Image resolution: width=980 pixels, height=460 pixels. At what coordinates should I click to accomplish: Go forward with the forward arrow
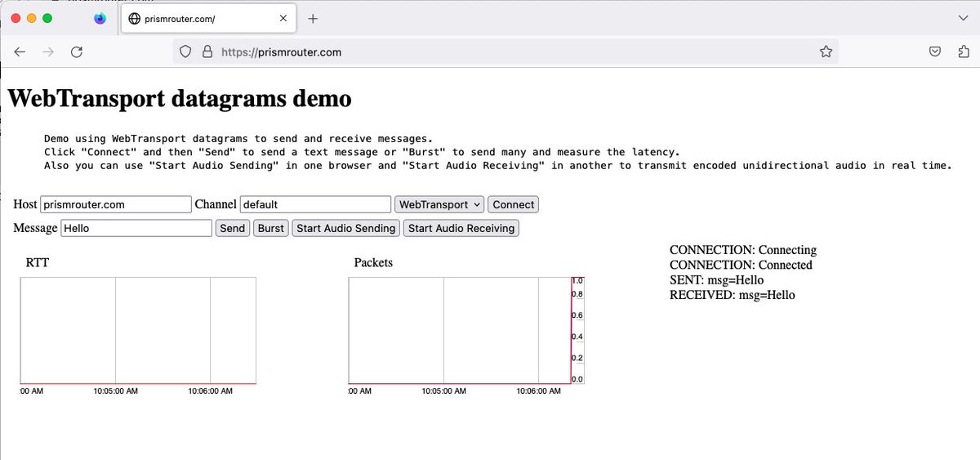pyautogui.click(x=48, y=51)
